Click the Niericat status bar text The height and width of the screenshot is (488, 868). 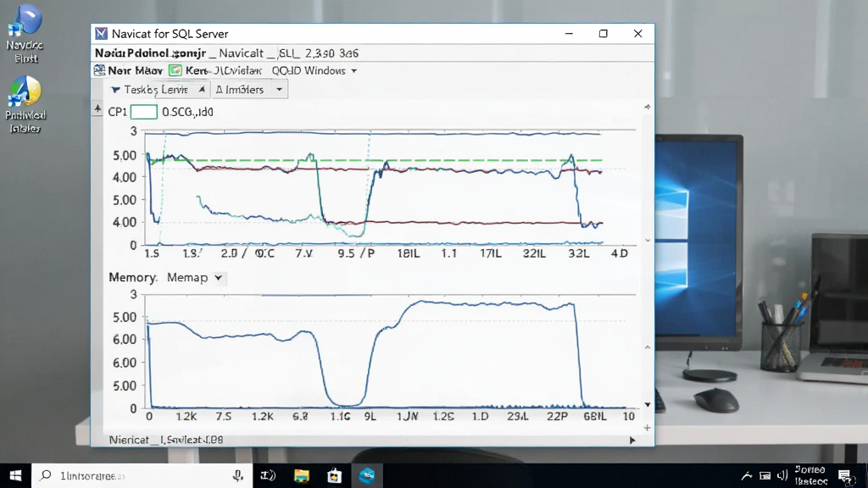(166, 440)
